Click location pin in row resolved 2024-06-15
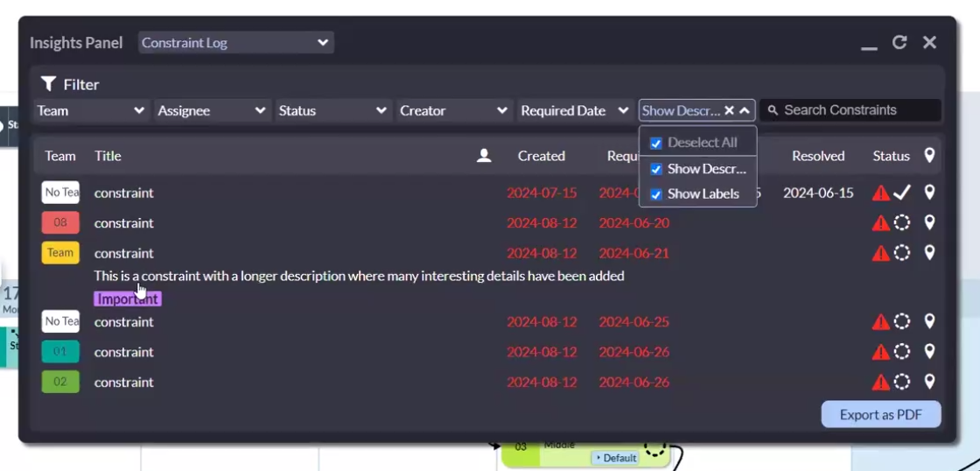The width and height of the screenshot is (980, 471). pyautogui.click(x=929, y=192)
